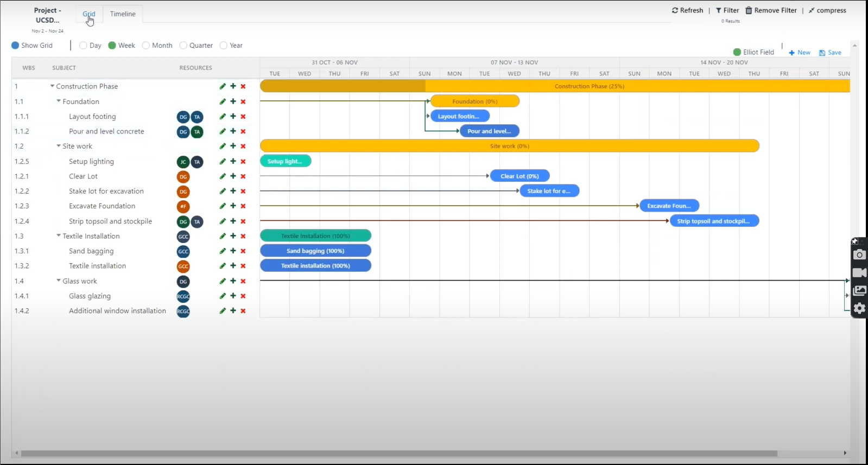Delete the Sand bagging task
The height and width of the screenshot is (465, 868).
(243, 251)
